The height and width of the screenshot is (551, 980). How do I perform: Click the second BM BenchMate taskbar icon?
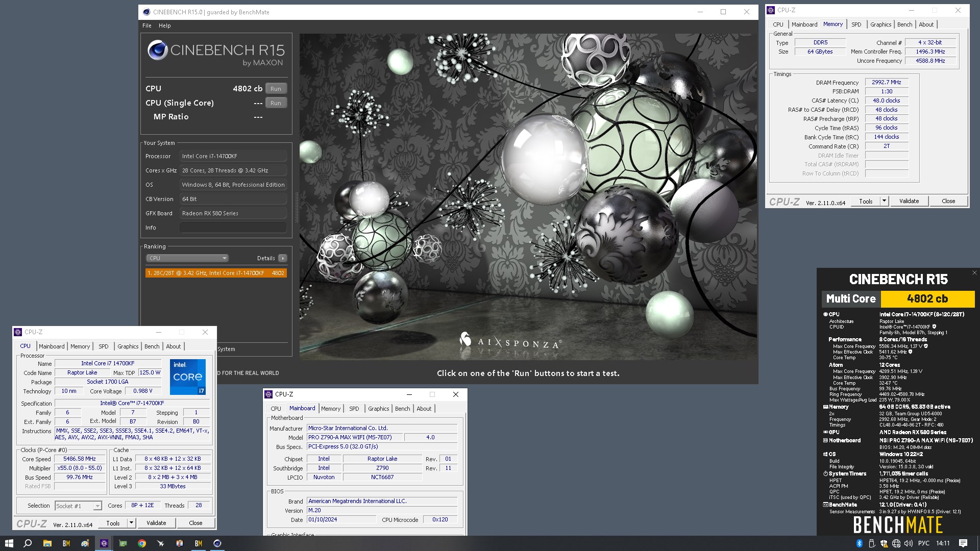tap(199, 543)
